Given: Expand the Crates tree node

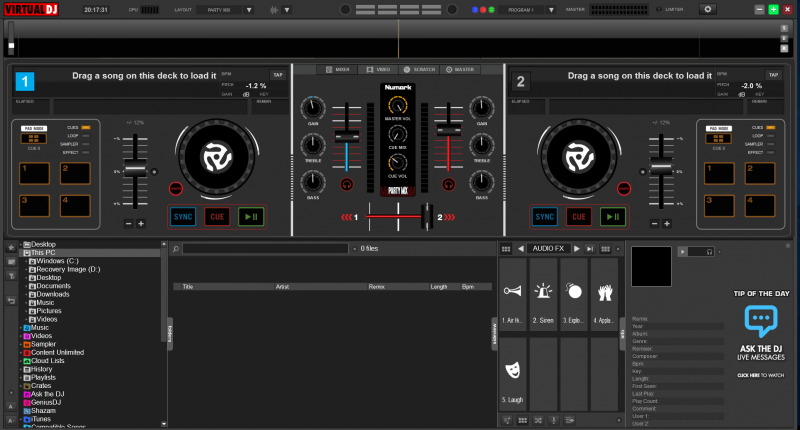Looking at the screenshot, I should [x=20, y=385].
